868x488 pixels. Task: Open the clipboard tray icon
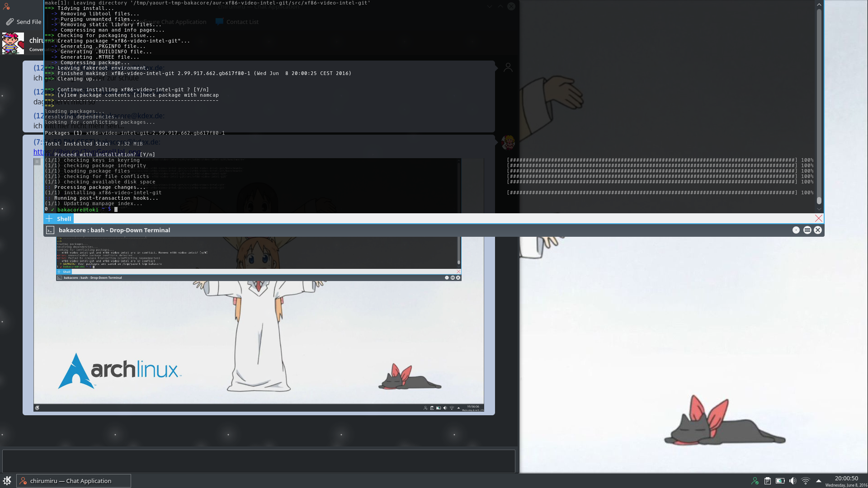[x=768, y=481]
